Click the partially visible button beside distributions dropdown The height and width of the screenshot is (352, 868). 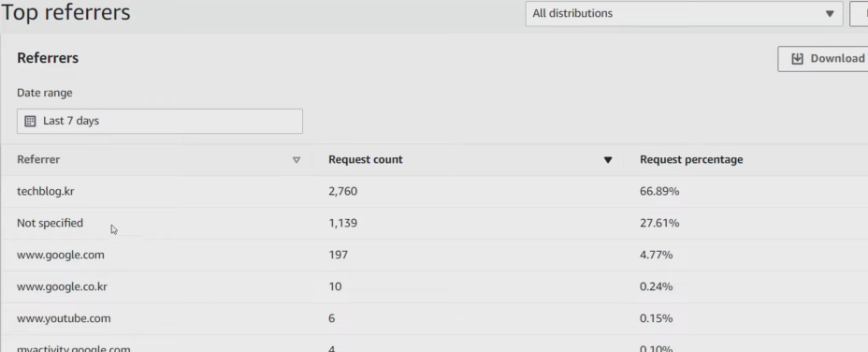[x=860, y=13]
